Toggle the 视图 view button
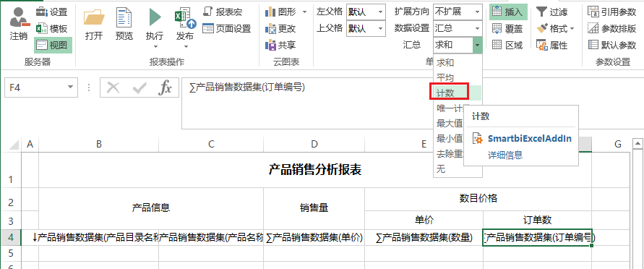 coord(53,45)
